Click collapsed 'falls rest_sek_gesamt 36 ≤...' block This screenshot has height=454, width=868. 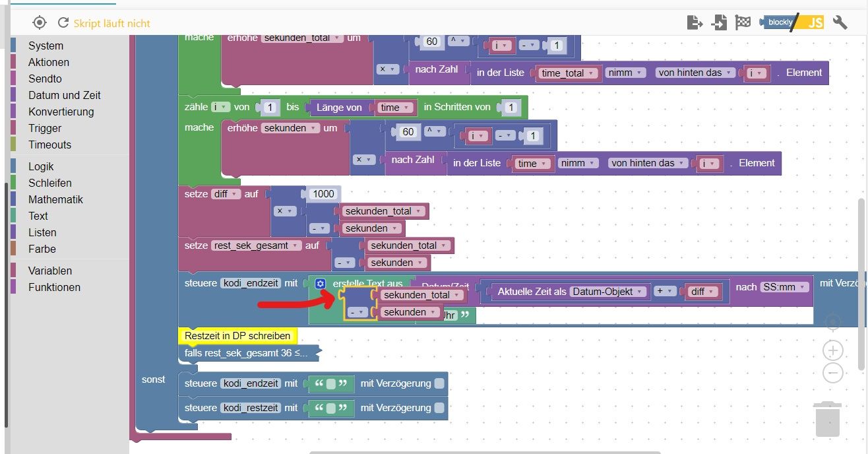(248, 353)
